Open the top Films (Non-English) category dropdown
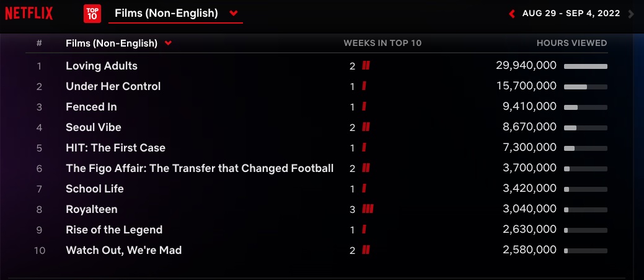 point(176,13)
